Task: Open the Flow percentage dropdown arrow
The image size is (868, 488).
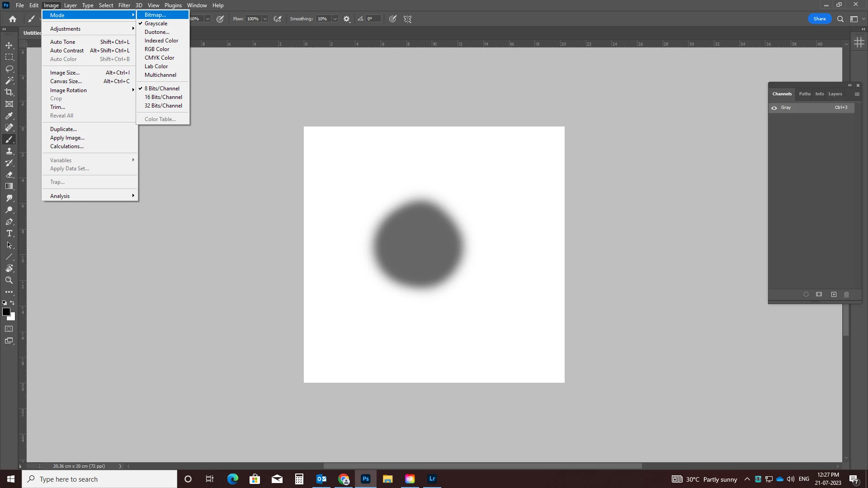Action: 265,19
